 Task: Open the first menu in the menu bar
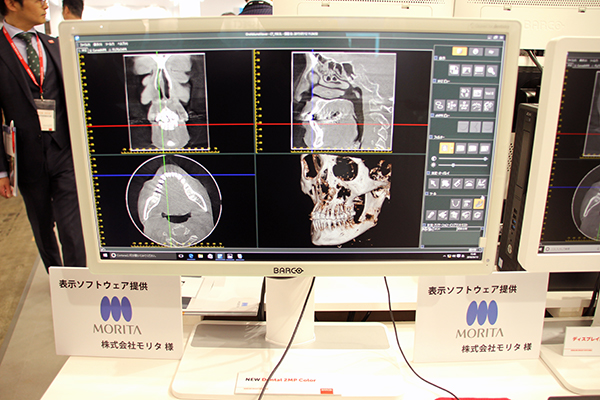pos(84,44)
